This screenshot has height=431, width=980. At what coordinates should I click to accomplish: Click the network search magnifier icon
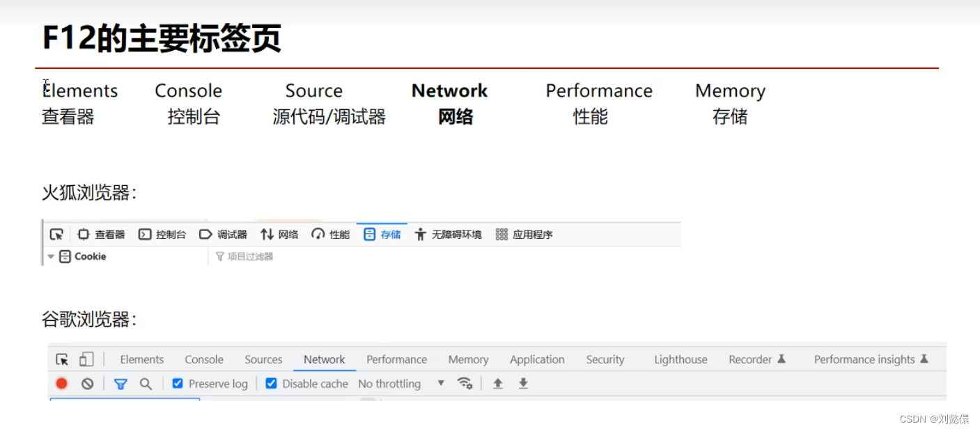[x=146, y=384]
